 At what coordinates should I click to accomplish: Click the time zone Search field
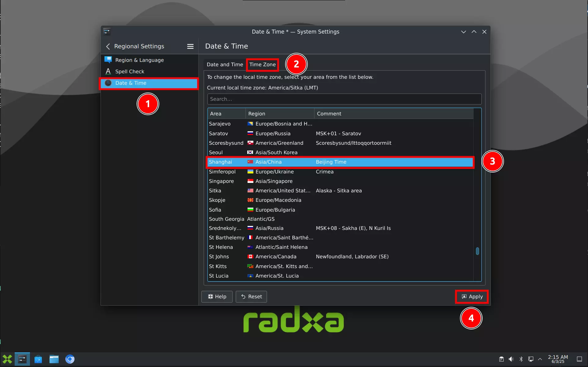coord(344,99)
